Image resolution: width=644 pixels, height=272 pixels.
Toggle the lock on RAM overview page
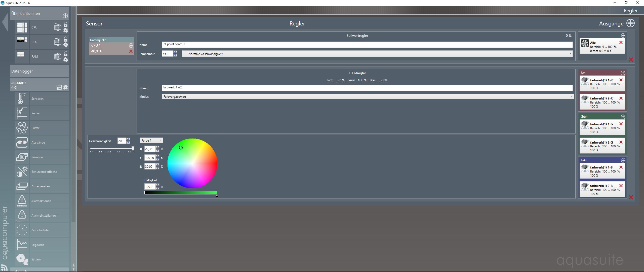tap(66, 54)
